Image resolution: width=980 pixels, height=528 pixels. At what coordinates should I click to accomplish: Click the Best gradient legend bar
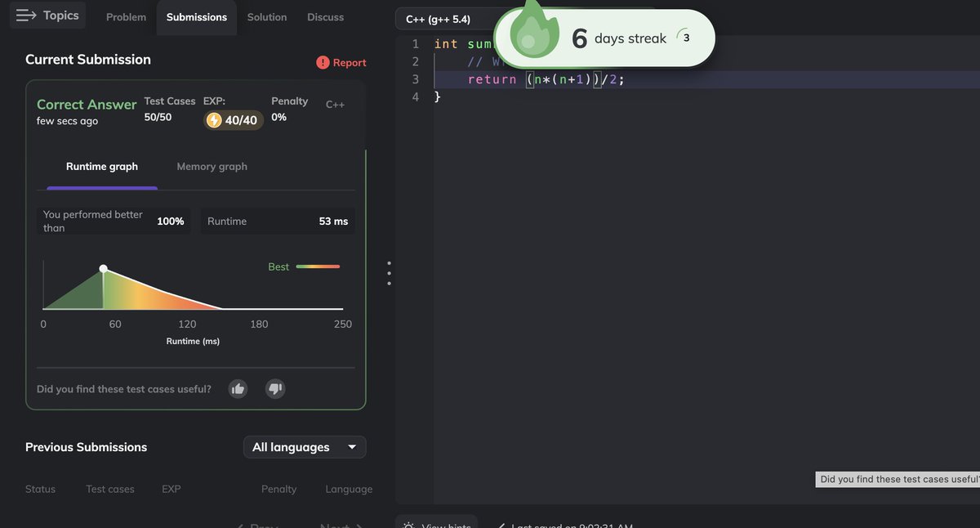coord(318,266)
